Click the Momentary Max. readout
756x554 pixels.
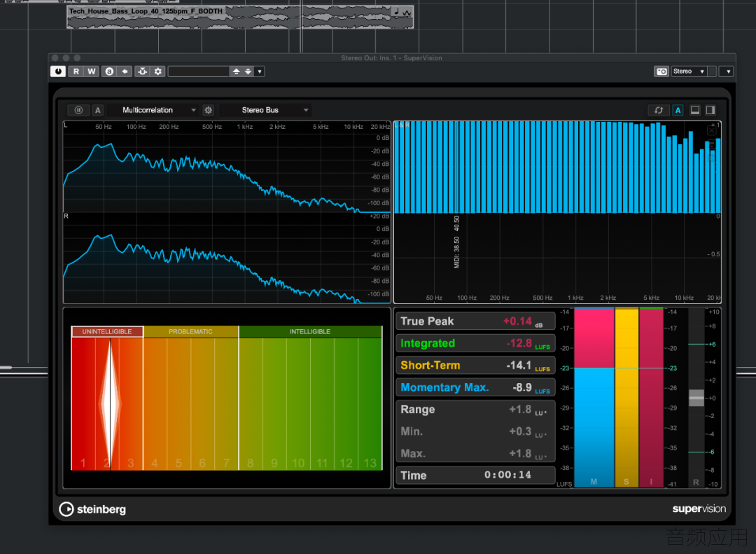click(475, 387)
